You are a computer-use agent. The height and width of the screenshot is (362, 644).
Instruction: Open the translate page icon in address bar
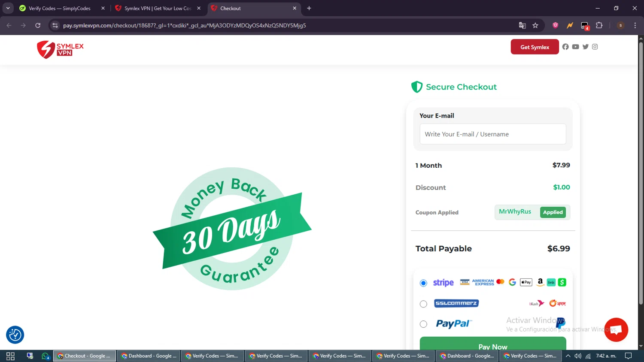tap(522, 25)
